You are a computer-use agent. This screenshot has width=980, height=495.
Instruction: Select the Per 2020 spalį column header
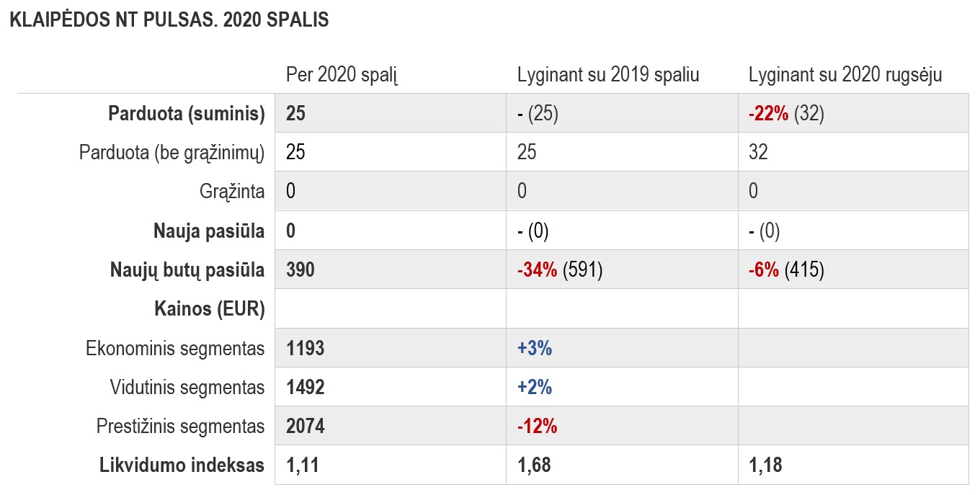[342, 75]
